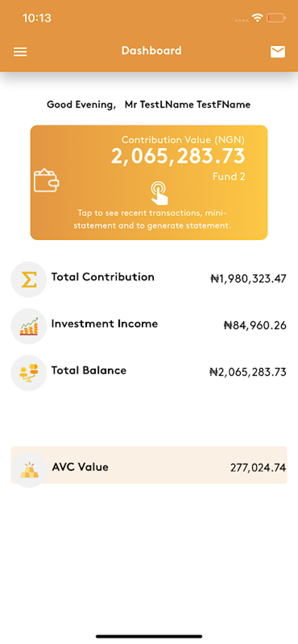The height and width of the screenshot is (644, 298).
Task: Tap the finger touch icon
Action: [159, 193]
